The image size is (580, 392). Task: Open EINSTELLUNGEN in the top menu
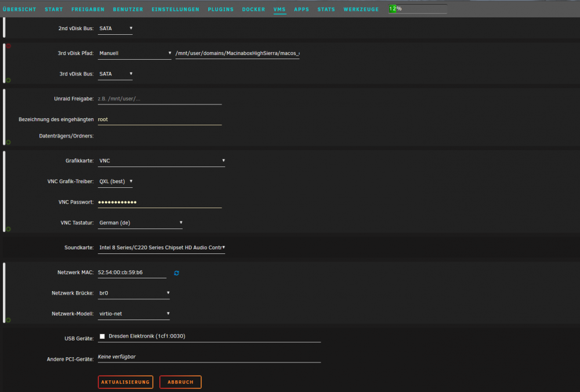point(175,9)
